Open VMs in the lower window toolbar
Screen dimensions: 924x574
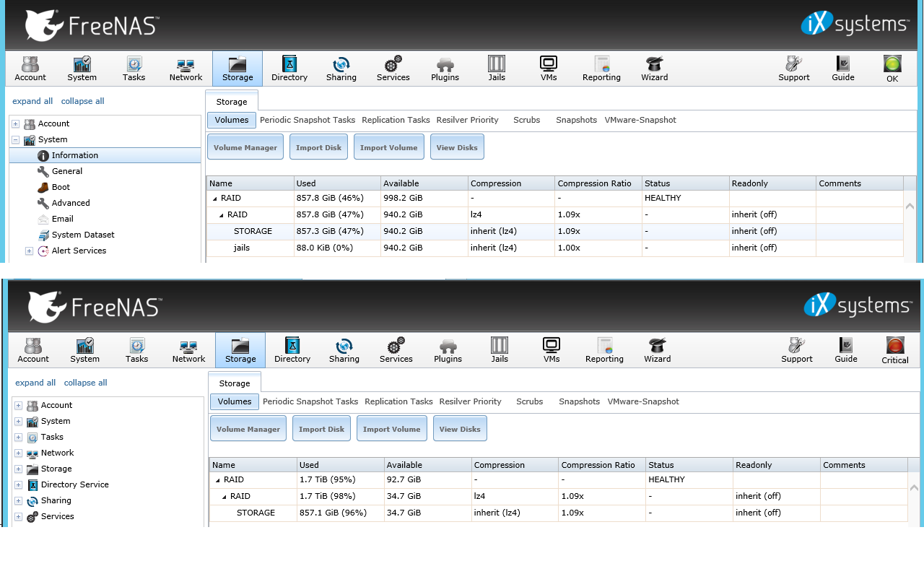pyautogui.click(x=552, y=350)
